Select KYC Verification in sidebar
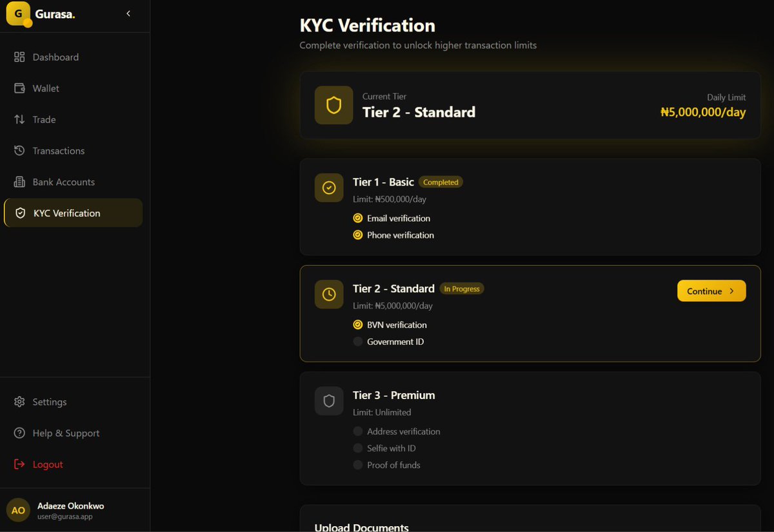 pos(74,213)
